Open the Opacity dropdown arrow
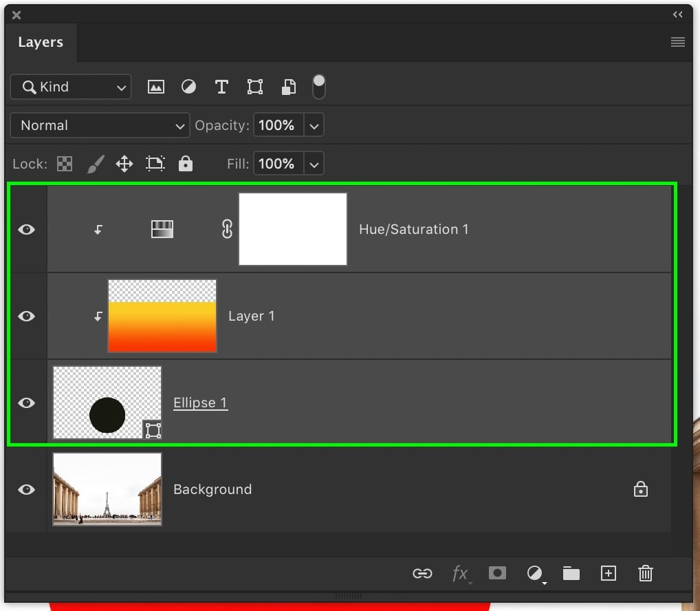The height and width of the screenshot is (611, 700). click(x=314, y=125)
